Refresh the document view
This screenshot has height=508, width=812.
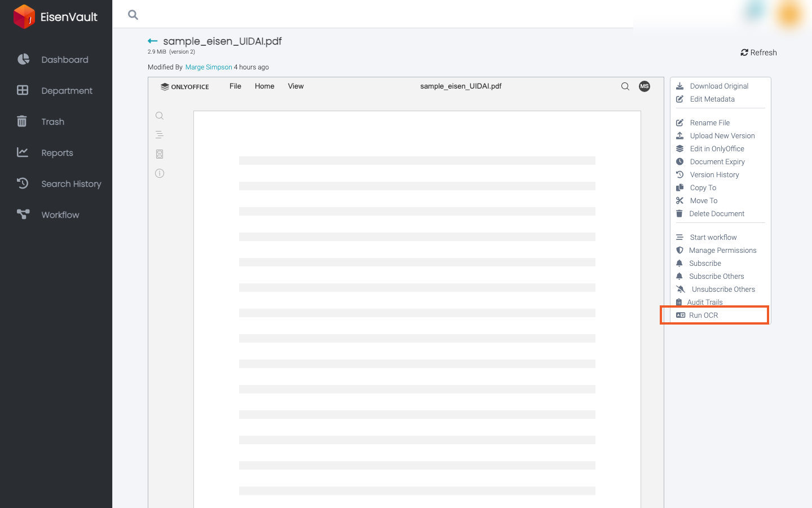point(758,52)
